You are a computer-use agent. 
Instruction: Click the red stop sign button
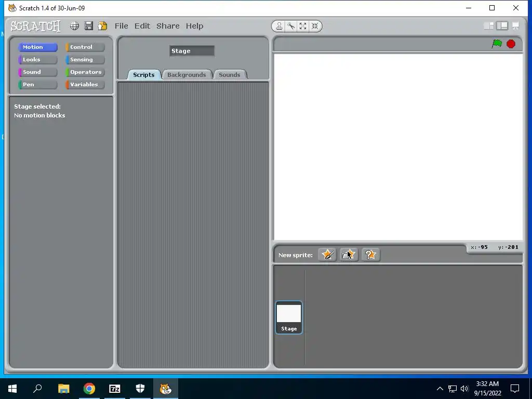pos(511,44)
